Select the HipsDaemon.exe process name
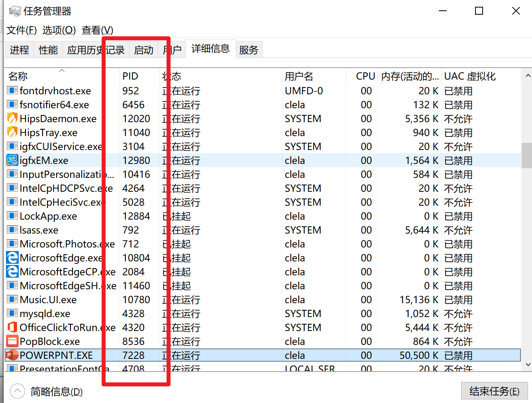 tap(58, 119)
